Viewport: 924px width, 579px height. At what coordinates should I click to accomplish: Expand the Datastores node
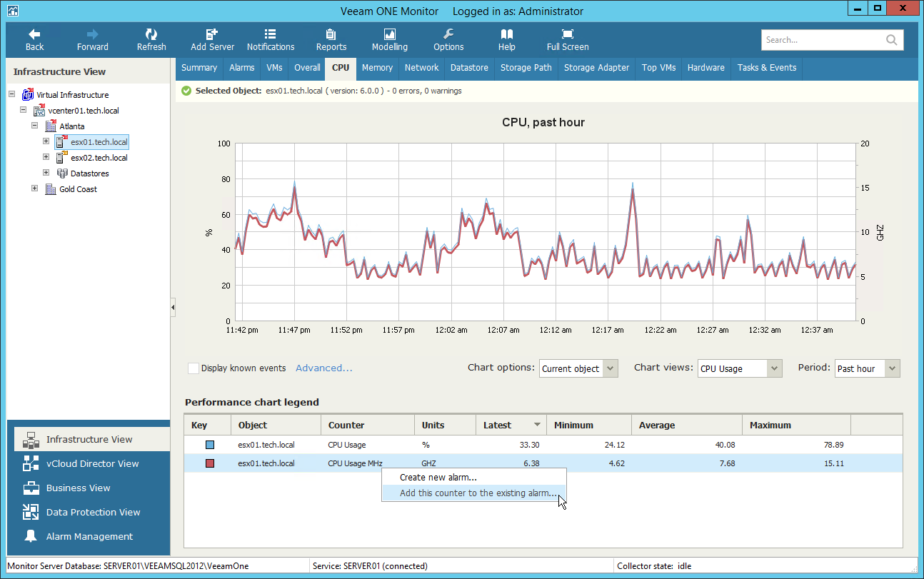[46, 173]
